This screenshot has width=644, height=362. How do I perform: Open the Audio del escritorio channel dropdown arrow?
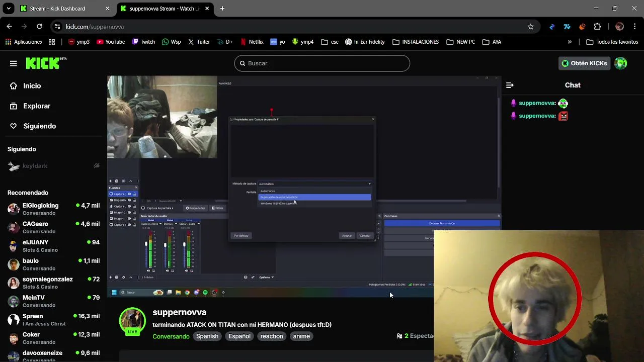tap(160, 224)
